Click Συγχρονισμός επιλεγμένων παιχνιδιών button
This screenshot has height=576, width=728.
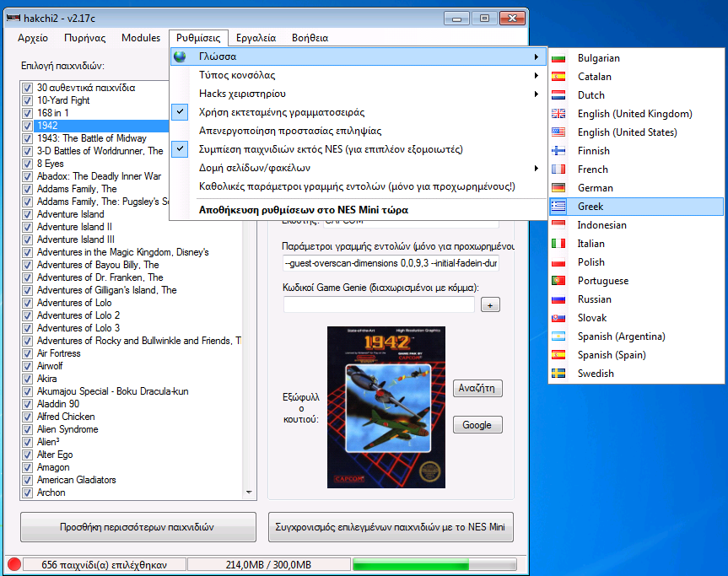pyautogui.click(x=391, y=527)
